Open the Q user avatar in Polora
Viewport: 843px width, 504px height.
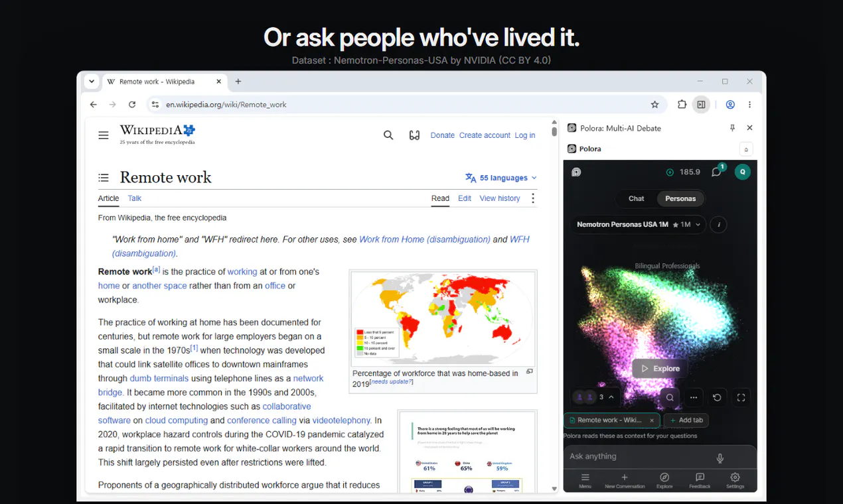point(743,172)
